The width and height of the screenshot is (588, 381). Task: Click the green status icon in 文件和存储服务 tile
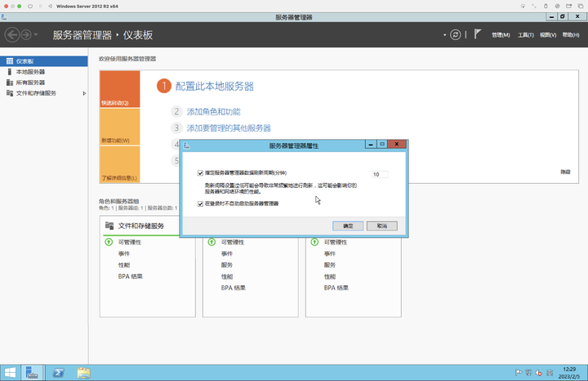[109, 242]
